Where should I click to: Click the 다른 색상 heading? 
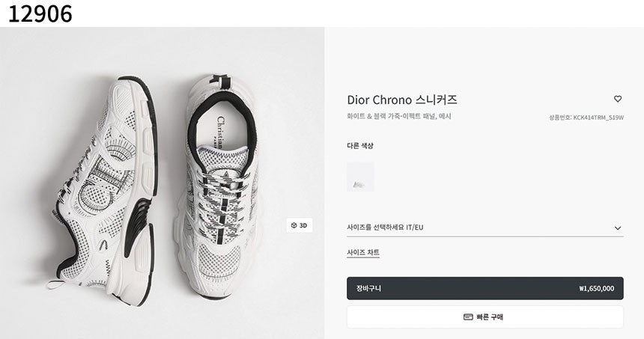tap(360, 146)
